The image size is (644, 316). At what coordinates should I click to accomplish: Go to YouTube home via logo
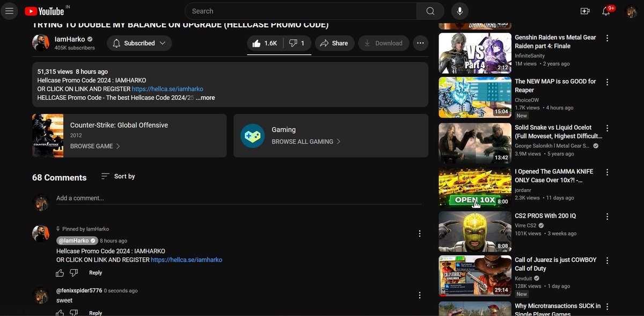(x=45, y=11)
